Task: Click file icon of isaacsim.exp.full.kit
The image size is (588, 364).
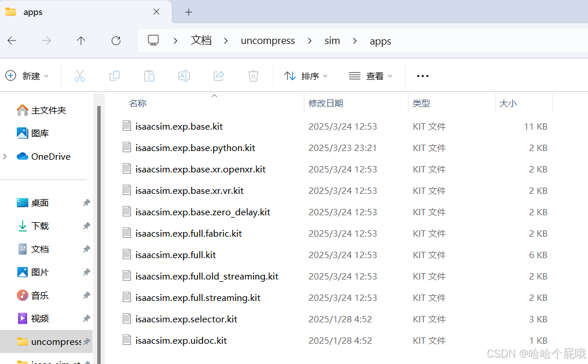Action: tap(127, 254)
